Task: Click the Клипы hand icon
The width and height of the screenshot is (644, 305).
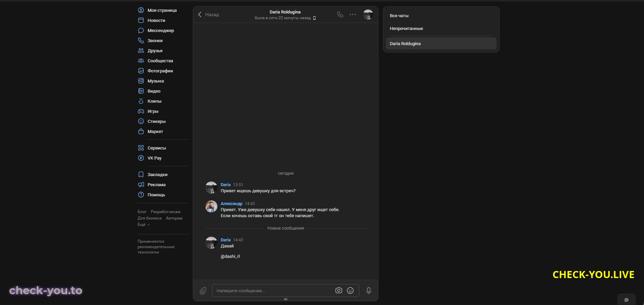Action: [x=141, y=101]
